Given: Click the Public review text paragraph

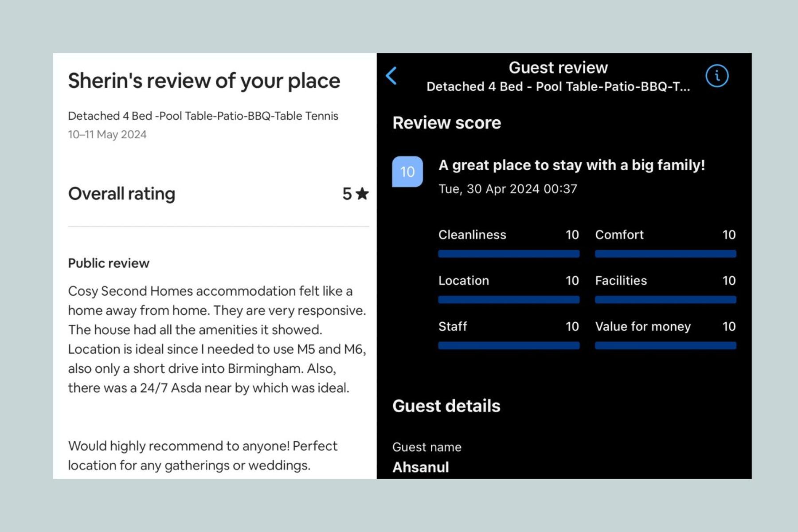Looking at the screenshot, I should pos(217,339).
